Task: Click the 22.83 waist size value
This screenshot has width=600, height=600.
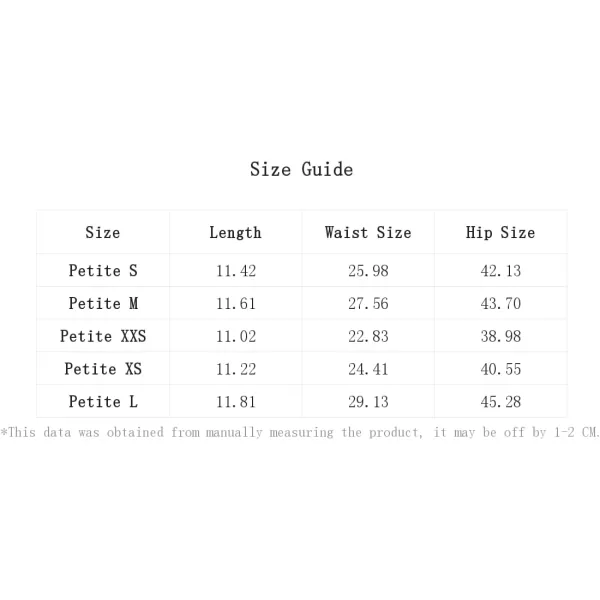Action: pyautogui.click(x=368, y=336)
